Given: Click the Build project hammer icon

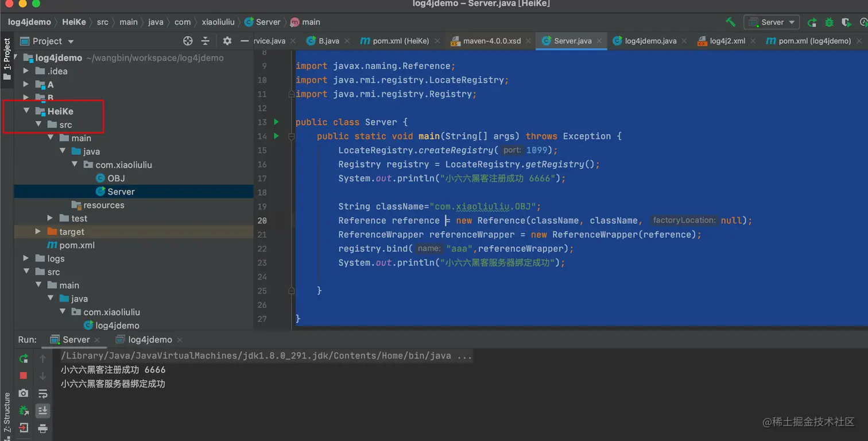Looking at the screenshot, I should [730, 22].
